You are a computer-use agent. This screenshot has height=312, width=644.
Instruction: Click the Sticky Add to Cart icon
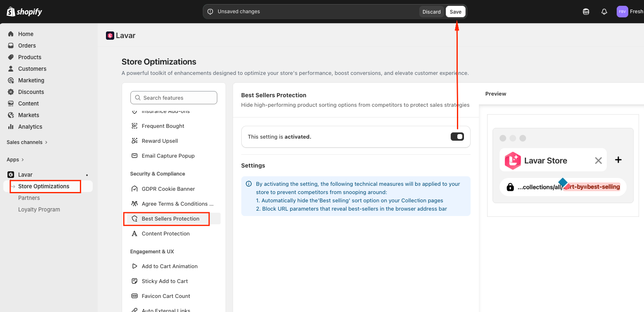135,281
